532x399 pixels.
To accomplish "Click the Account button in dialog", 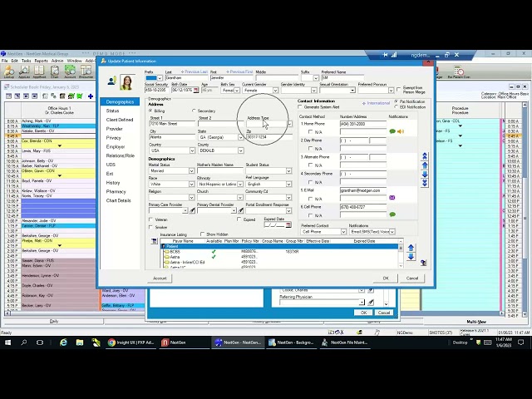I will pyautogui.click(x=160, y=278).
